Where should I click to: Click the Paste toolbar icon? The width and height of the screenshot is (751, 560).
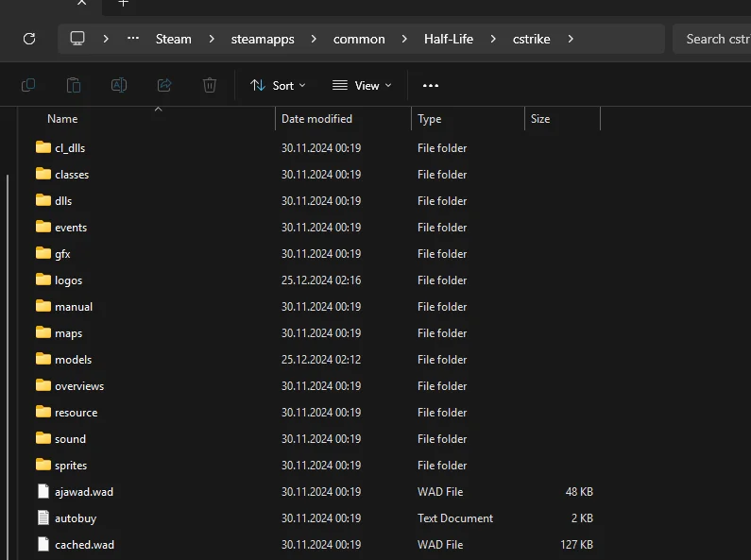point(74,85)
